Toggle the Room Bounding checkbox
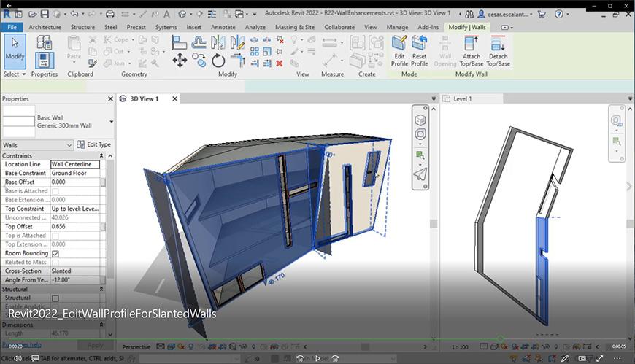Viewport: 635px width, 364px height. coord(55,253)
